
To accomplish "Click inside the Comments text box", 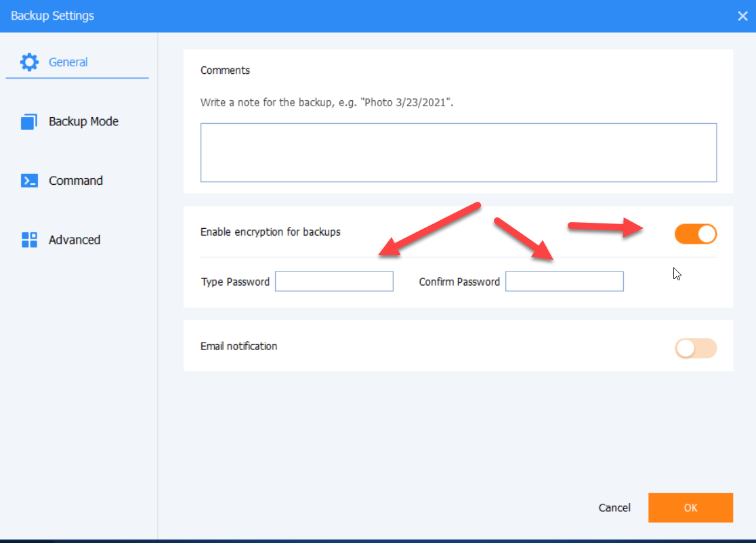I will coord(459,153).
